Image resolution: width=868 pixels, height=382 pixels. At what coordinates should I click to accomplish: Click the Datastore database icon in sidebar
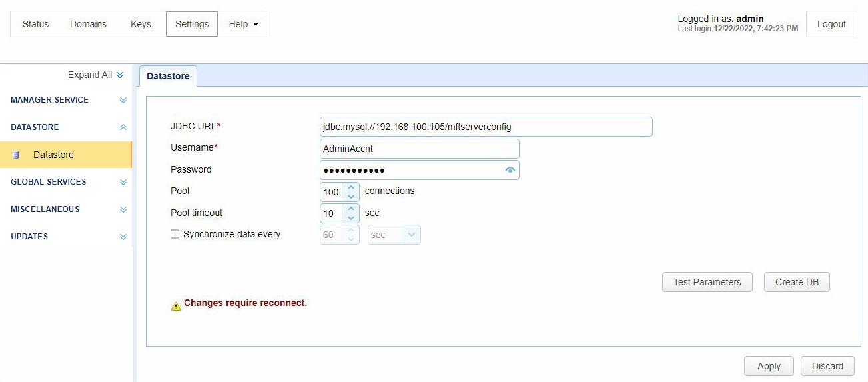16,155
